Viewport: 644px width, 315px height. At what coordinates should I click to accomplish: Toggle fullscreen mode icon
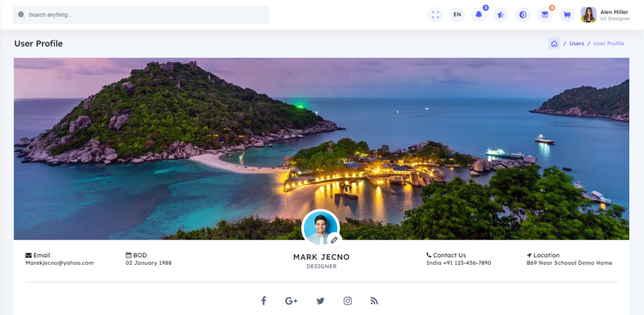(435, 15)
